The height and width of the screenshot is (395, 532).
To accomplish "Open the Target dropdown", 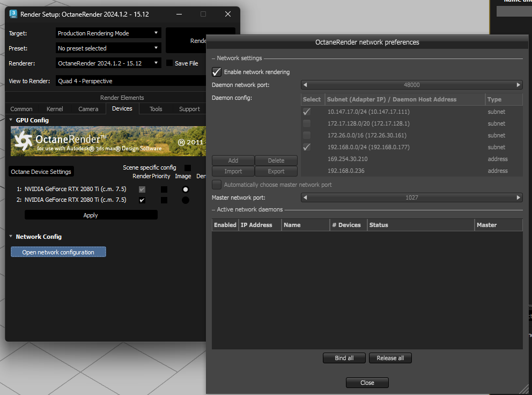I will (108, 33).
